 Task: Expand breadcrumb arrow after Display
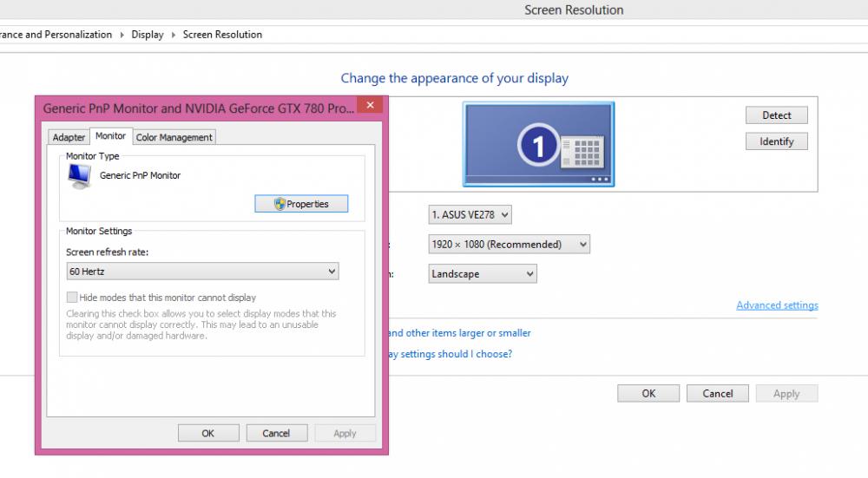point(174,35)
